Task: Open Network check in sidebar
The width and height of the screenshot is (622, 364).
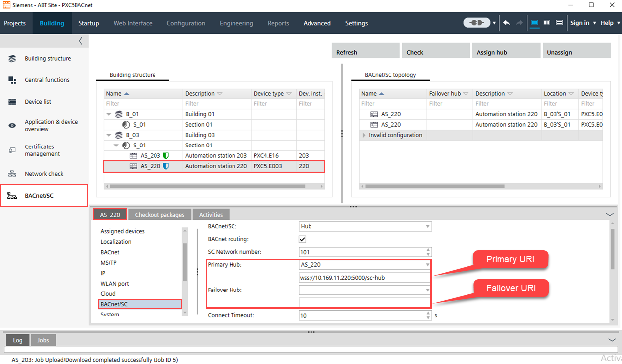Action: (44, 174)
